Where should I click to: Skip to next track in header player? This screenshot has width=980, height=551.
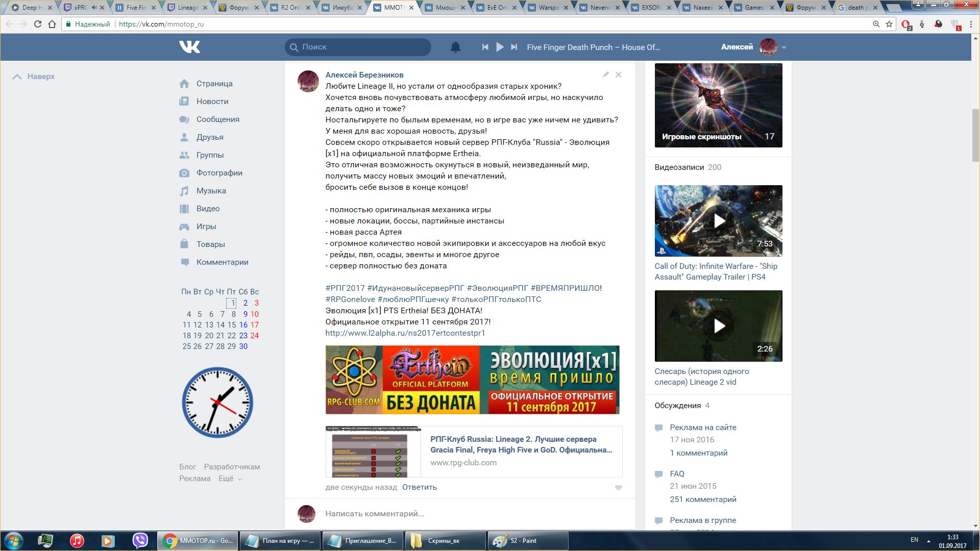click(x=514, y=47)
